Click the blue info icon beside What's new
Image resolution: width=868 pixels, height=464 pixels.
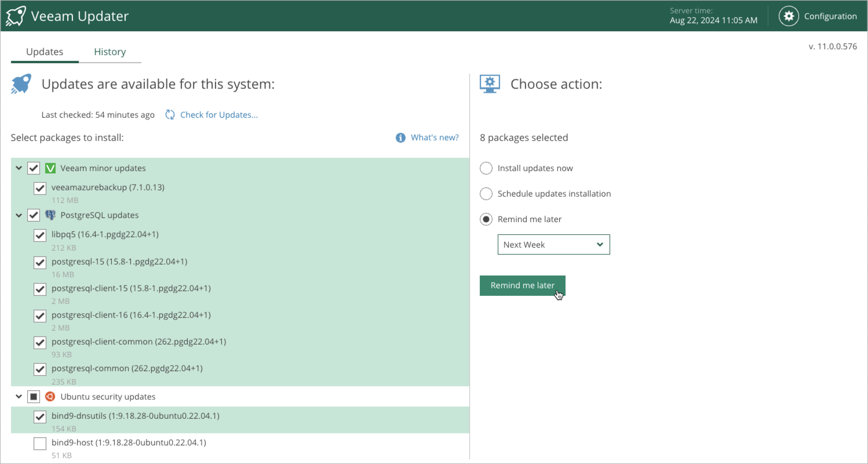[x=400, y=137]
